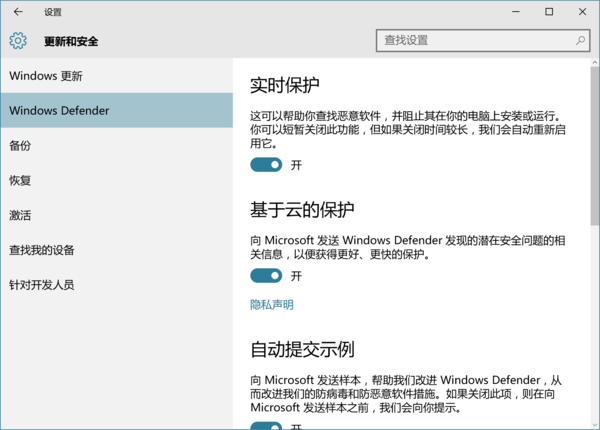This screenshot has height=430, width=600.
Task: Click the 更新和安全 page title
Action: tap(71, 41)
